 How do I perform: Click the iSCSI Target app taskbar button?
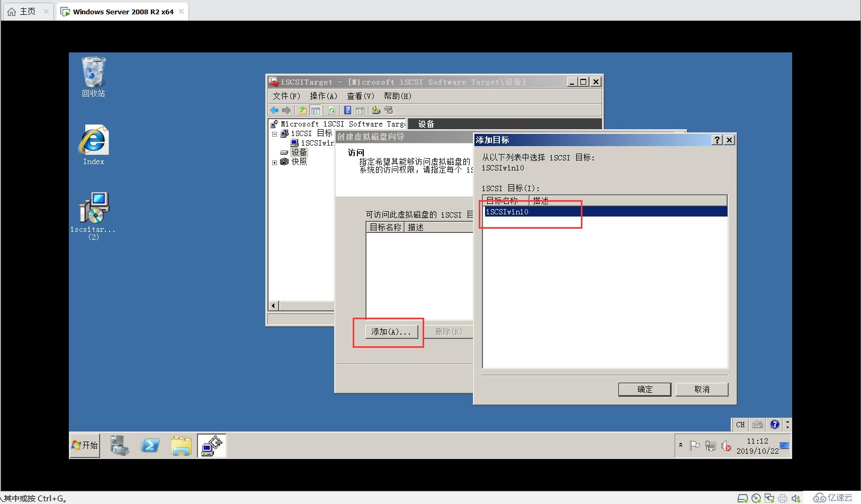[212, 445]
